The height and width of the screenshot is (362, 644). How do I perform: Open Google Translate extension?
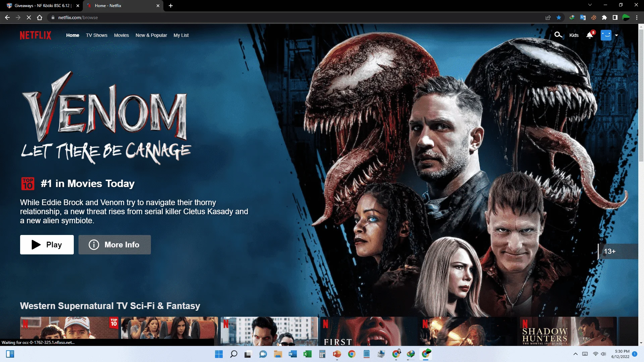point(583,17)
